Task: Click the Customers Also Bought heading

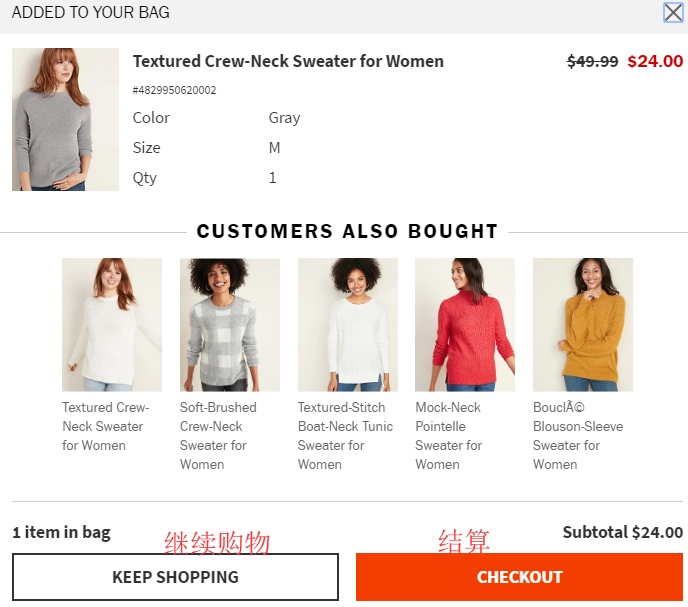Action: click(347, 232)
